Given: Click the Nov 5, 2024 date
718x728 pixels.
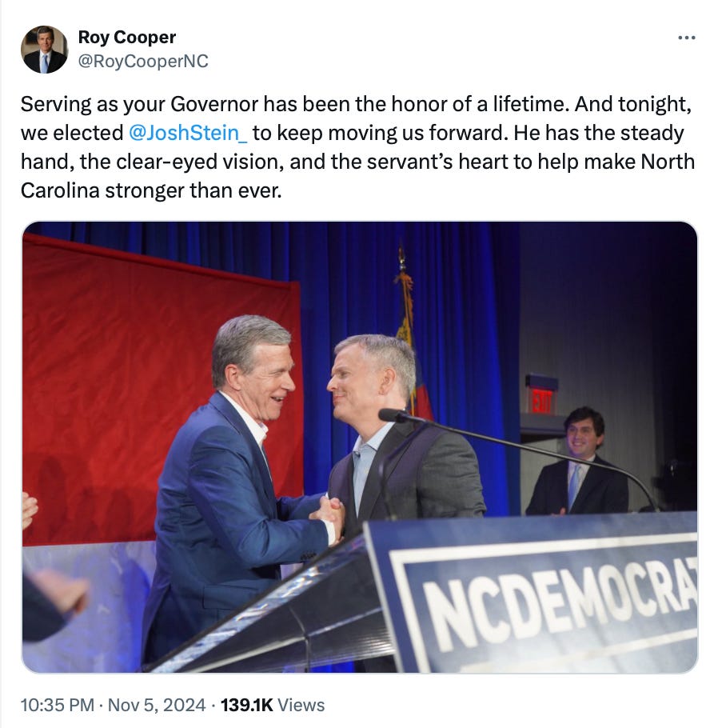Looking at the screenshot, I should pyautogui.click(x=157, y=705).
